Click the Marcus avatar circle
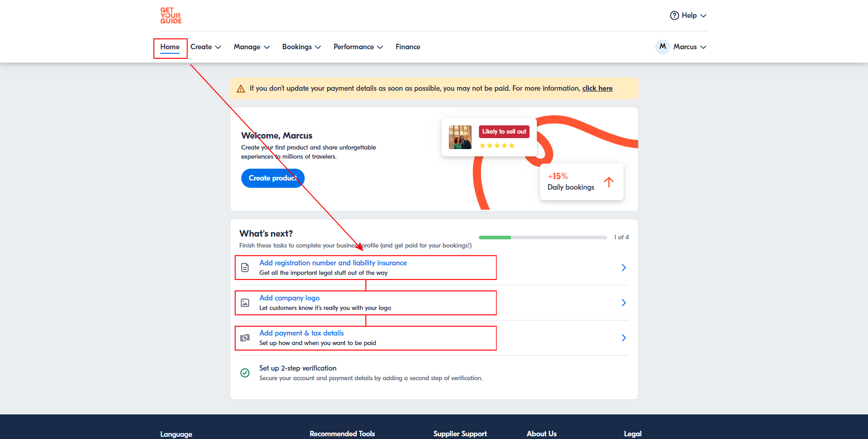Image resolution: width=868 pixels, height=439 pixels. click(x=662, y=46)
